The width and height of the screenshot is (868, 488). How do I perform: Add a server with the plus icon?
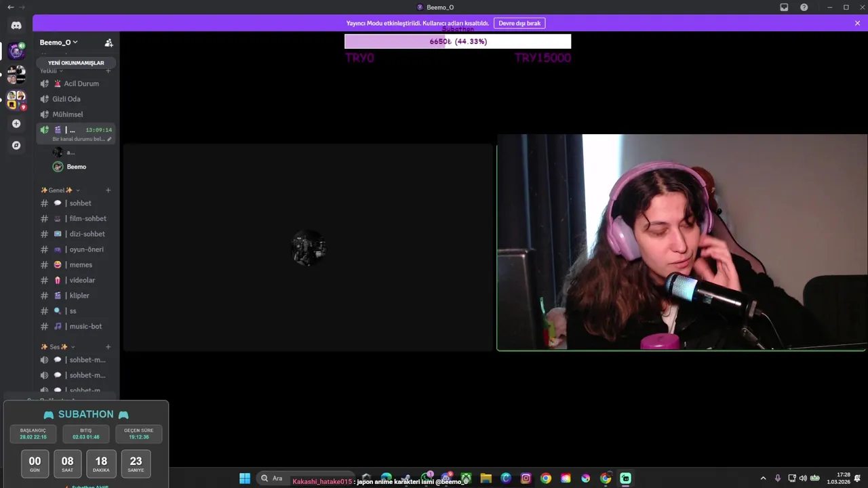point(16,123)
